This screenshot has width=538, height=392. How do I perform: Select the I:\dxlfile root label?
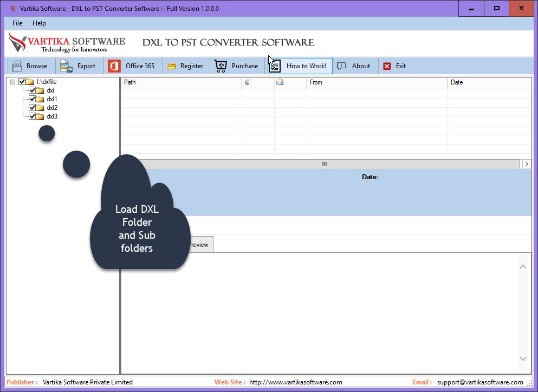(47, 82)
